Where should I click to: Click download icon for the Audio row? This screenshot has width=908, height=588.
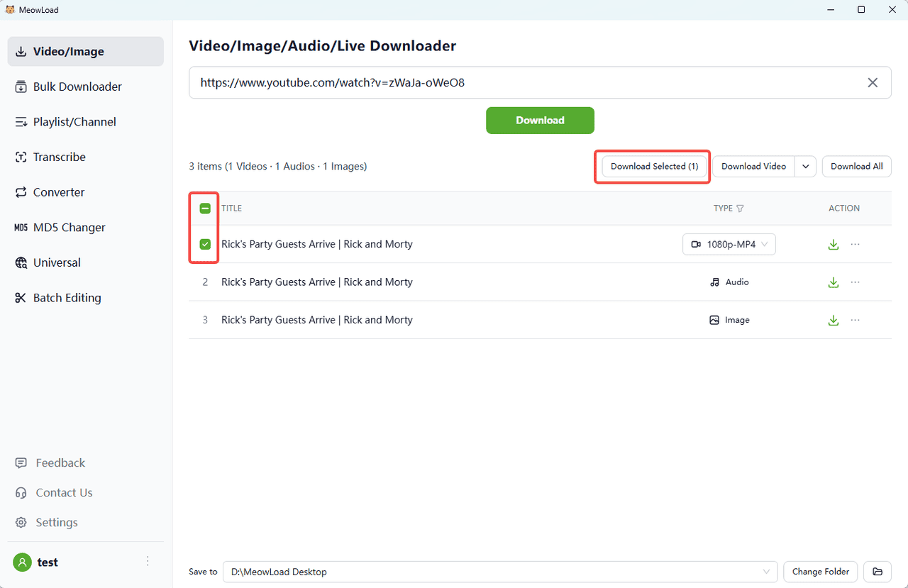tap(834, 282)
